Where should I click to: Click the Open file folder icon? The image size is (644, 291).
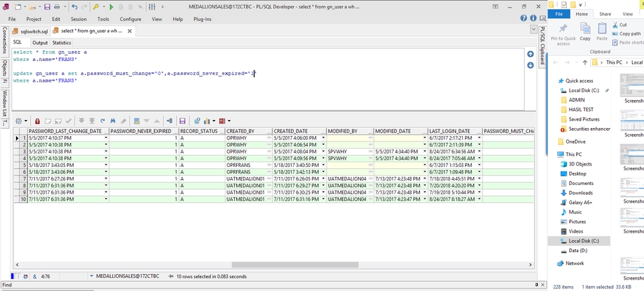(32, 7)
